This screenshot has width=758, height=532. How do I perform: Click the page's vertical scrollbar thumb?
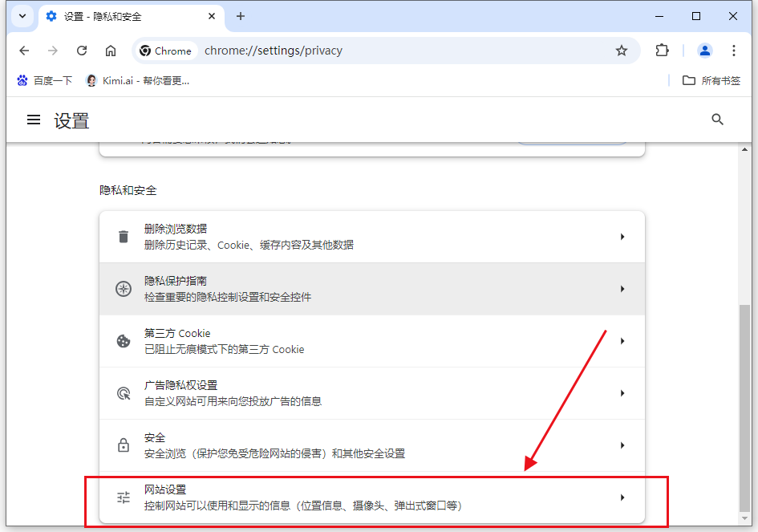(744, 408)
